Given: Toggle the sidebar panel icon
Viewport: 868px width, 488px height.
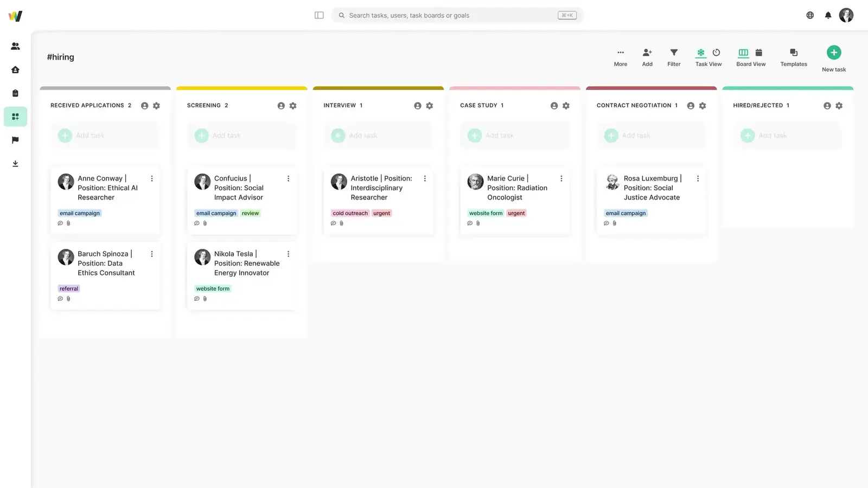Looking at the screenshot, I should click(319, 15).
